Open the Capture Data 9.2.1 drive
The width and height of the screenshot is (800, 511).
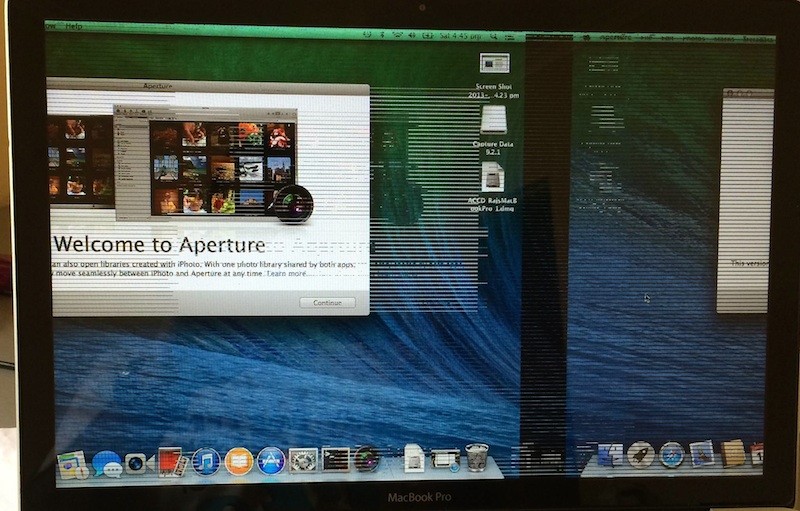point(493,120)
